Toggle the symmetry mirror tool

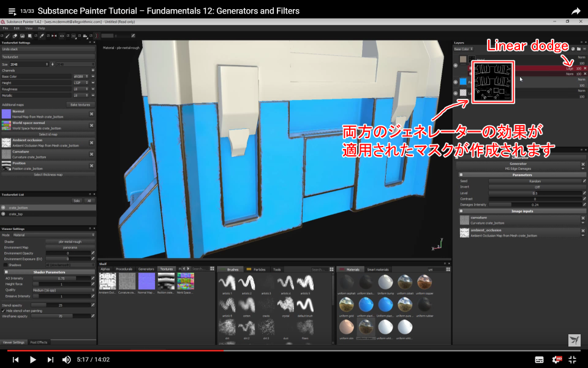tap(54, 36)
